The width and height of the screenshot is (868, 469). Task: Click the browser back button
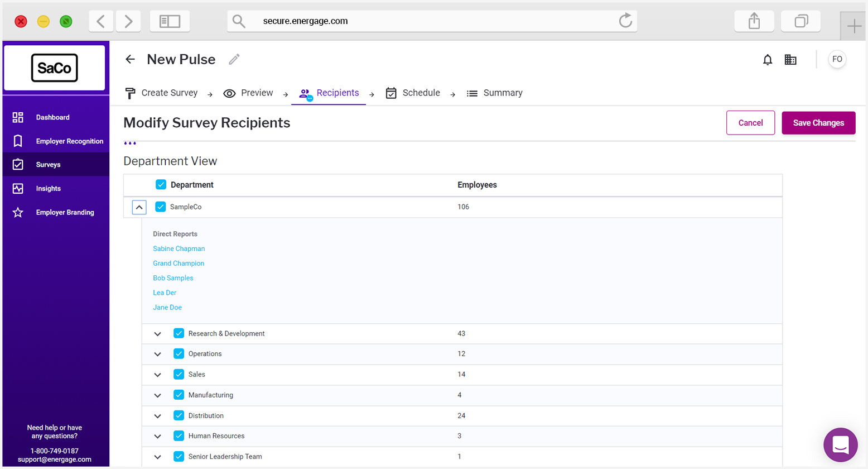pos(101,21)
